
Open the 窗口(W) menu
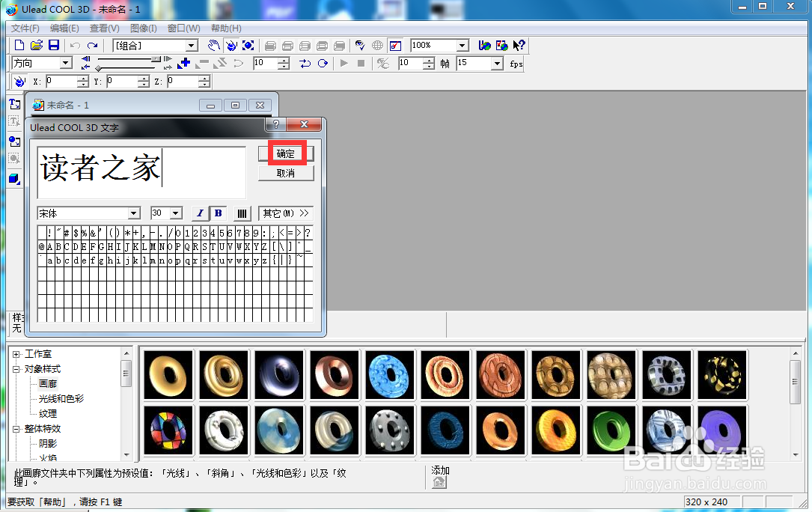tap(184, 28)
